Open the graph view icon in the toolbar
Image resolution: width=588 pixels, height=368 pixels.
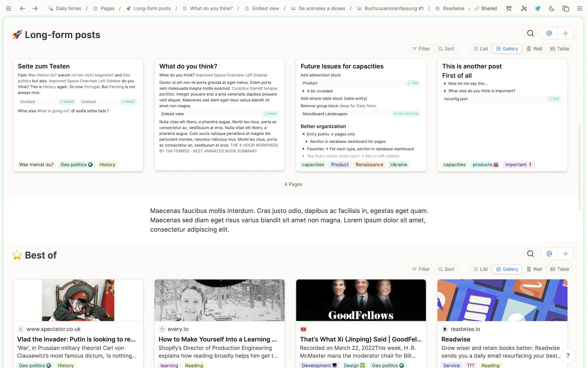point(523,8)
